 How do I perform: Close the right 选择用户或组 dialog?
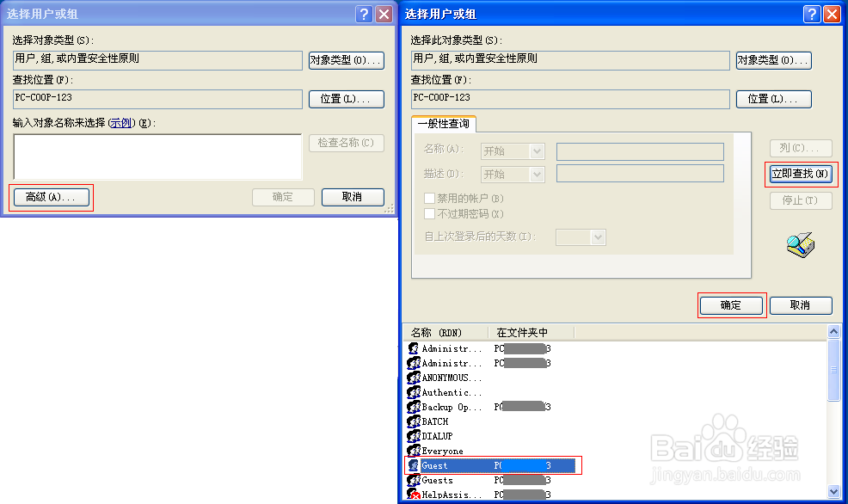832,14
